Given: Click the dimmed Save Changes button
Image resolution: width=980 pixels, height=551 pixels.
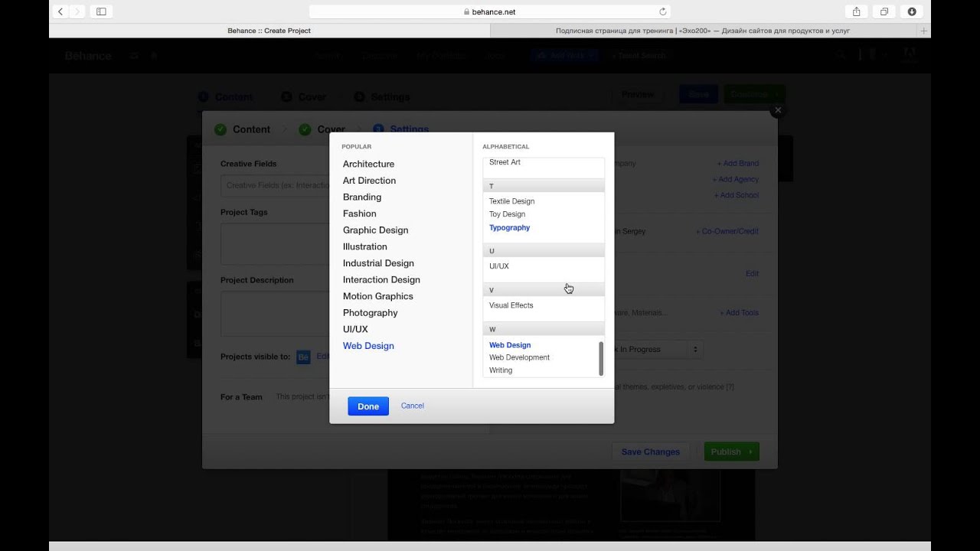Looking at the screenshot, I should [x=651, y=452].
